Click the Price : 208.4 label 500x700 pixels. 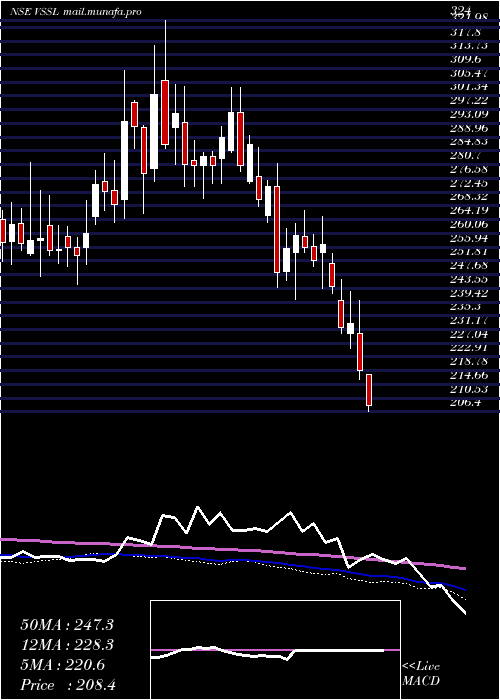pos(68,685)
